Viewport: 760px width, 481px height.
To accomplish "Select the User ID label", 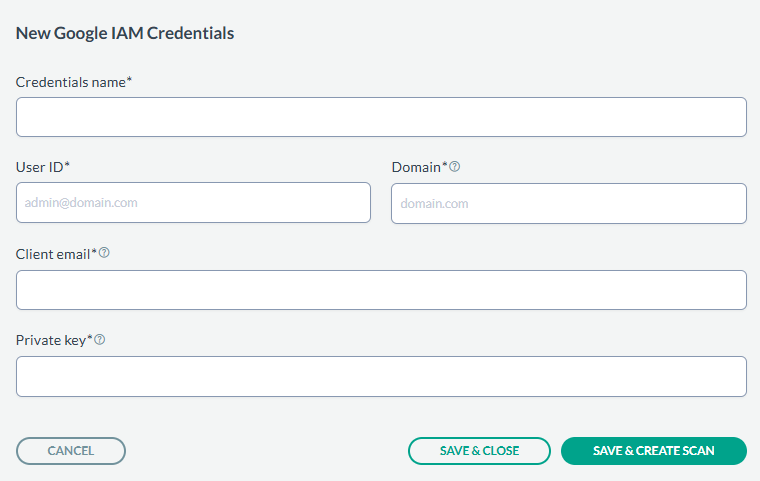I will [39, 167].
